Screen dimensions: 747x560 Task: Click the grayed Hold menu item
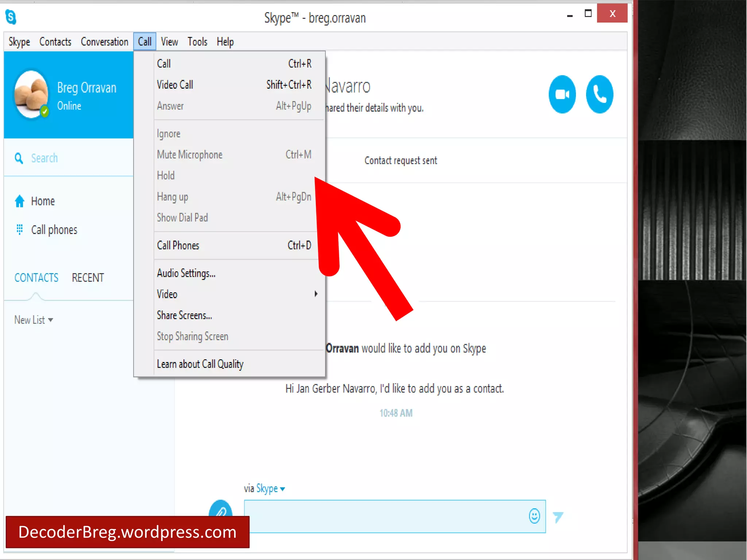[234, 175]
